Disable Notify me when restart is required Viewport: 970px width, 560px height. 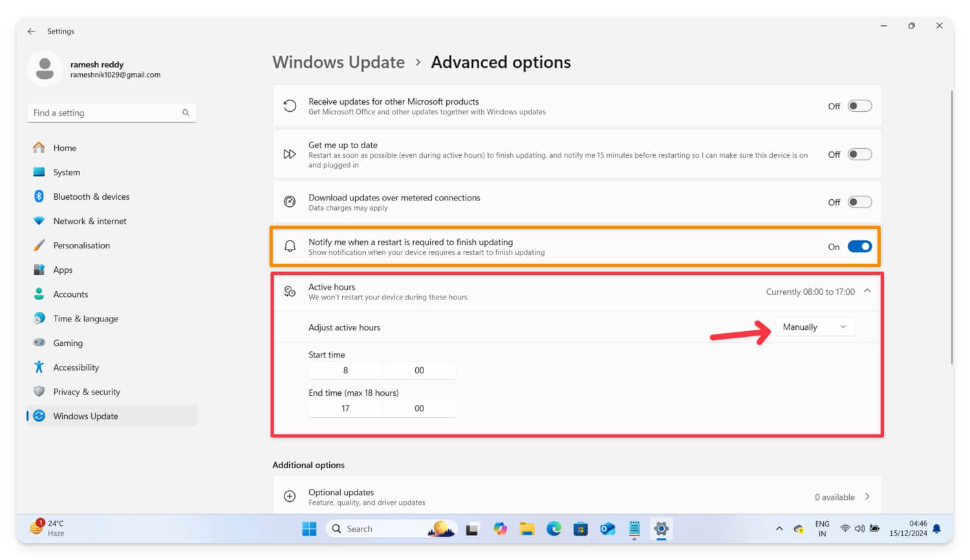859,246
